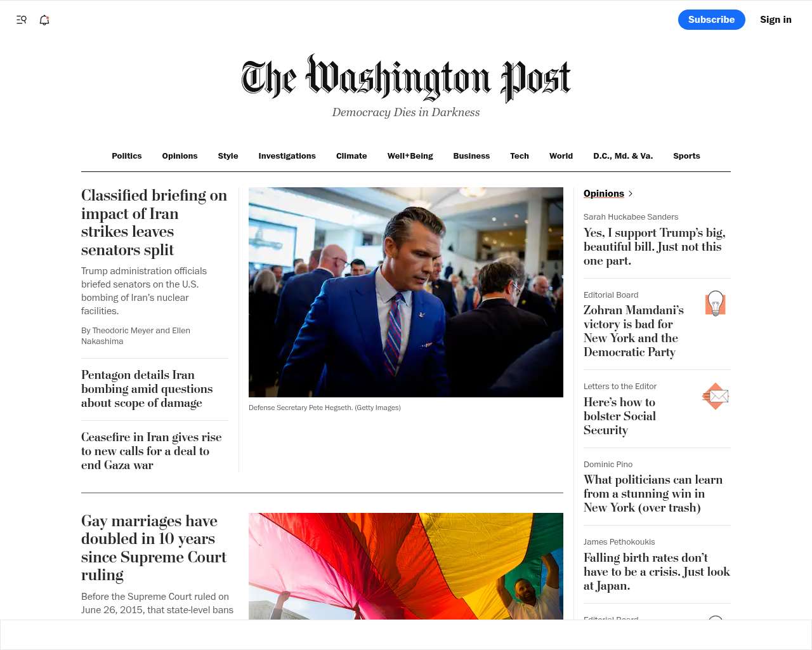Open the rainbow flag article image
812x650 pixels.
click(406, 566)
